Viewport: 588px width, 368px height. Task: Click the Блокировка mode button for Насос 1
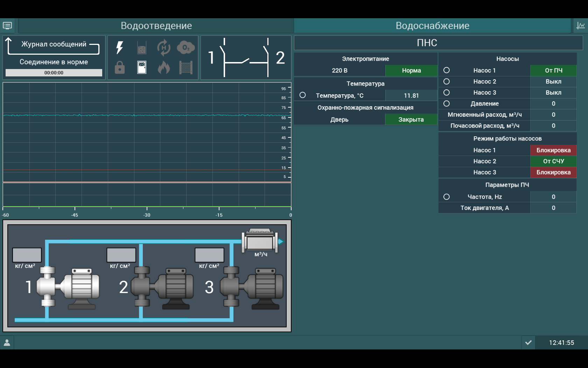(553, 150)
